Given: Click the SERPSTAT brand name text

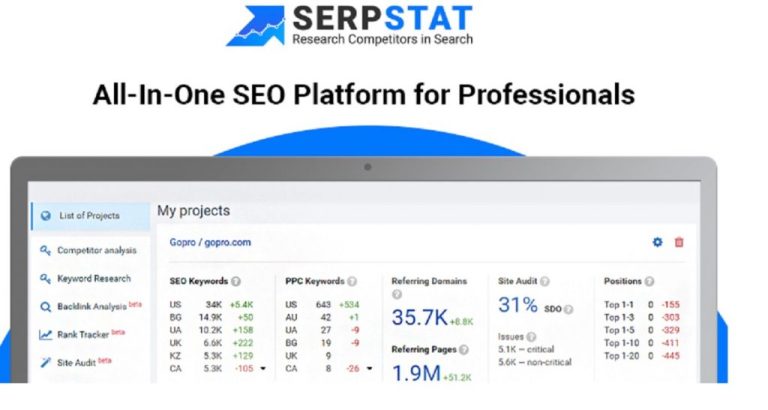Looking at the screenshot, I should pos(383,18).
